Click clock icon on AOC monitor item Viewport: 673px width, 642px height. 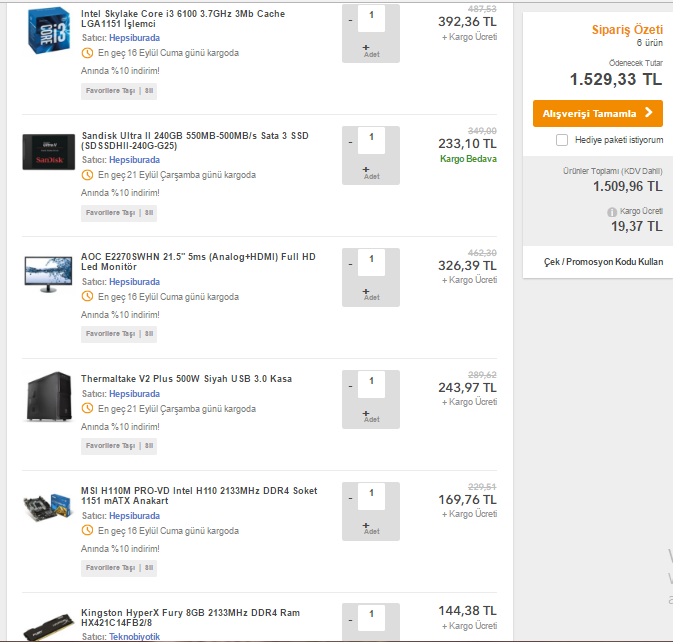tap(88, 297)
